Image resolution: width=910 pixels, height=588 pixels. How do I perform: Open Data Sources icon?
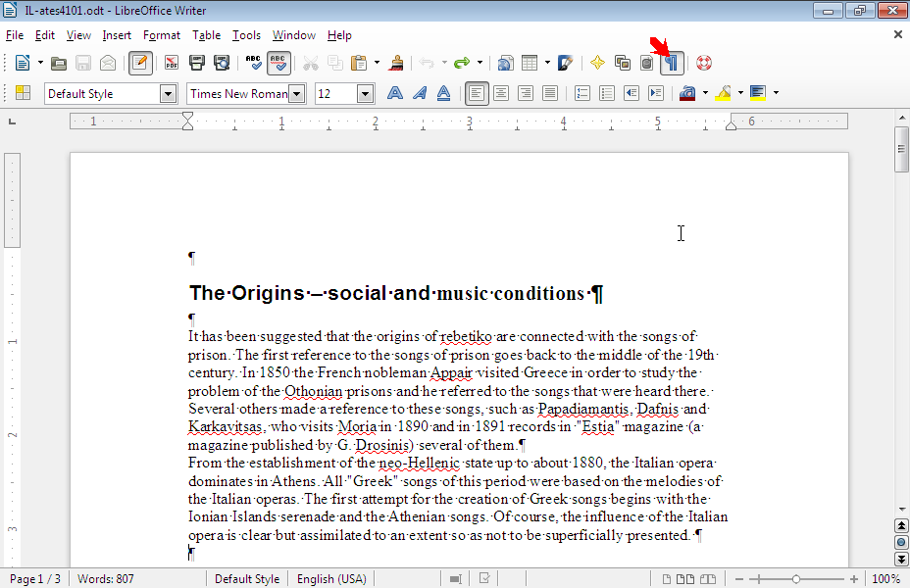coord(646,63)
